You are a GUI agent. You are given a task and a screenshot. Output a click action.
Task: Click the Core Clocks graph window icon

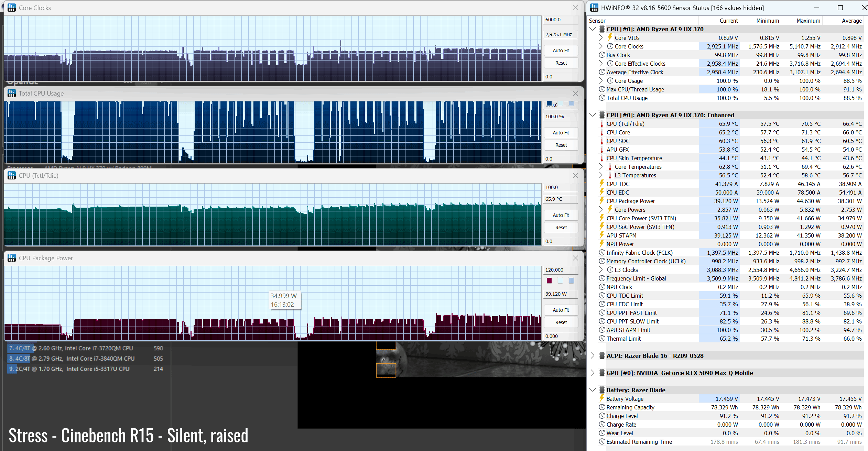(12, 8)
